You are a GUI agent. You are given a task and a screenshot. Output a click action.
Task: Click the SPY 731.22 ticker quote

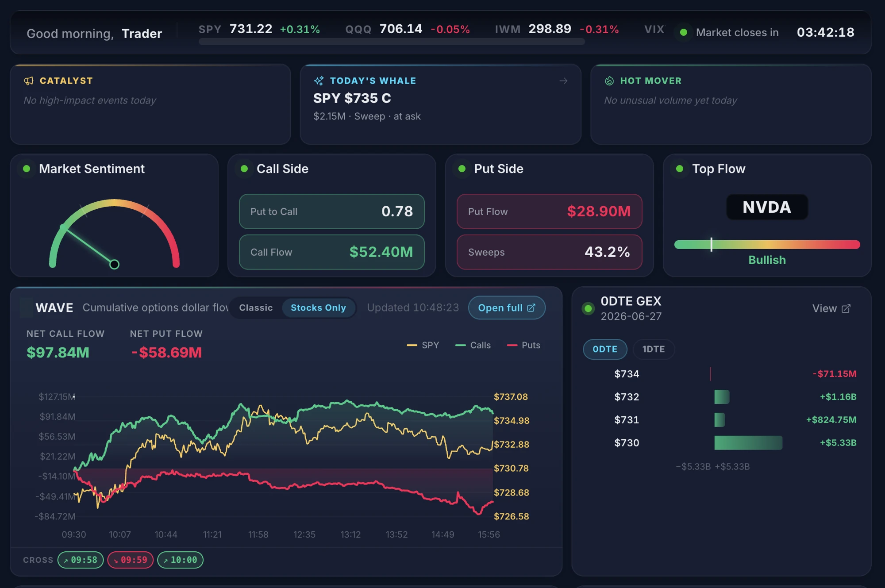click(x=259, y=29)
